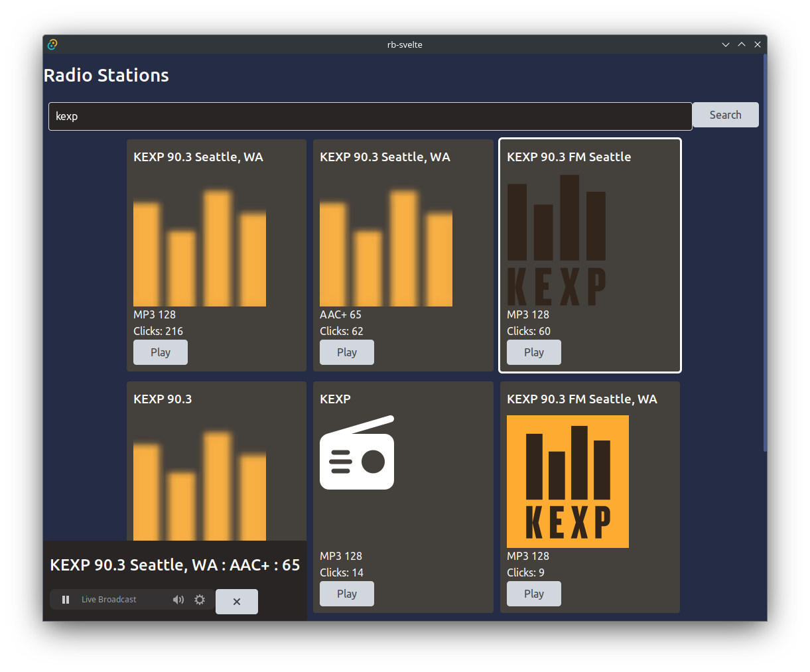This screenshot has width=810, height=672.
Task: Dismiss the now-playing bar with the X button
Action: pyautogui.click(x=237, y=601)
